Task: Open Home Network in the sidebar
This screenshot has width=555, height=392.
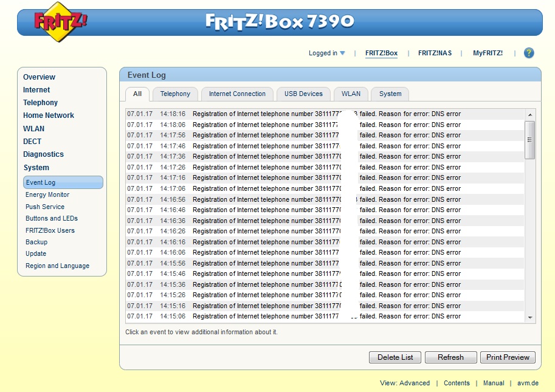Action: [x=49, y=115]
